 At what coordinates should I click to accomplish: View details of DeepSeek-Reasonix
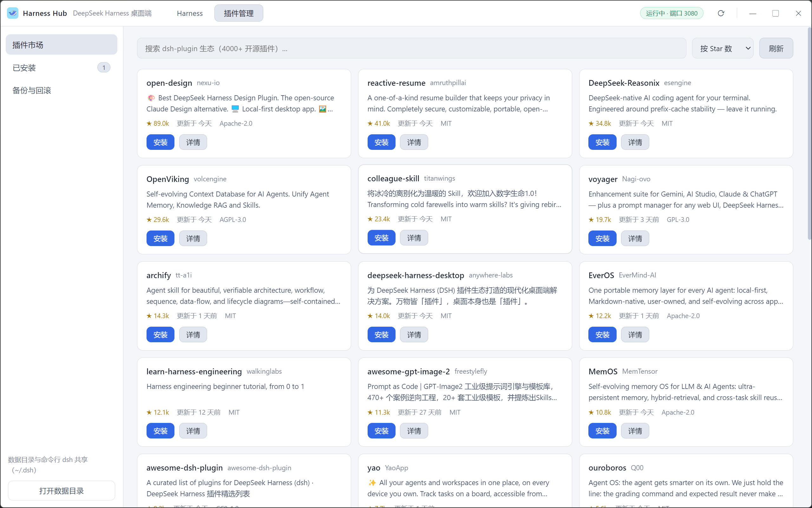pos(635,142)
